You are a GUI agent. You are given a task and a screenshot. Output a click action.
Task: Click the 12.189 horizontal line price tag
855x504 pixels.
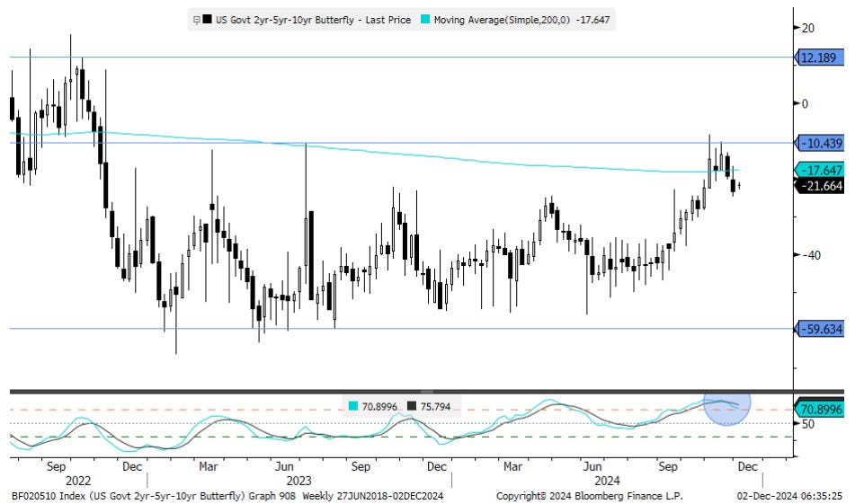click(x=819, y=57)
